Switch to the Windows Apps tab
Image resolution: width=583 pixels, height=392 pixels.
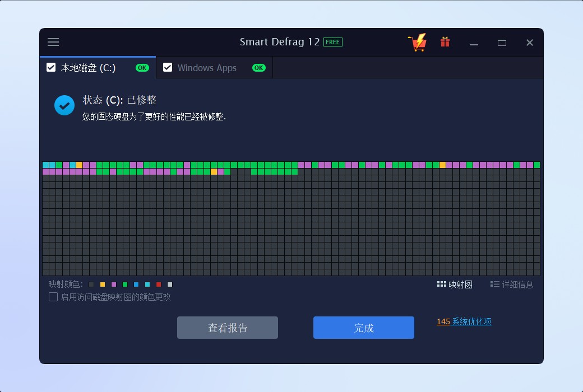point(215,68)
